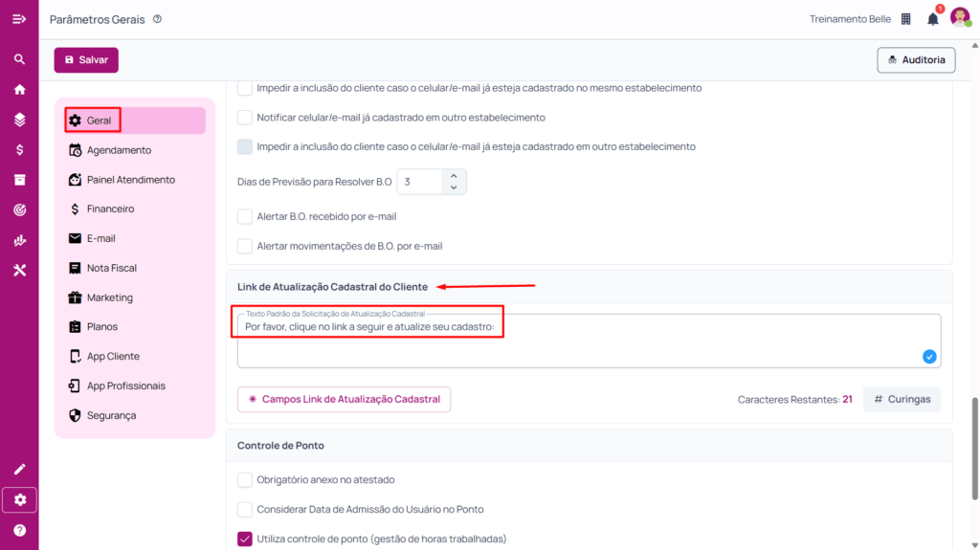980x550 pixels.
Task: Click the notification bell icon
Action: point(932,19)
